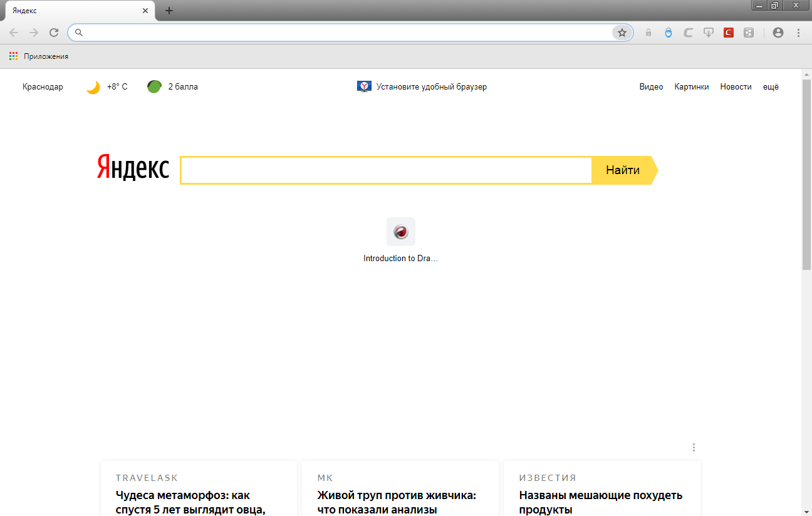Click the moon weather icon
Screen dimensions: 812x516
click(93, 87)
